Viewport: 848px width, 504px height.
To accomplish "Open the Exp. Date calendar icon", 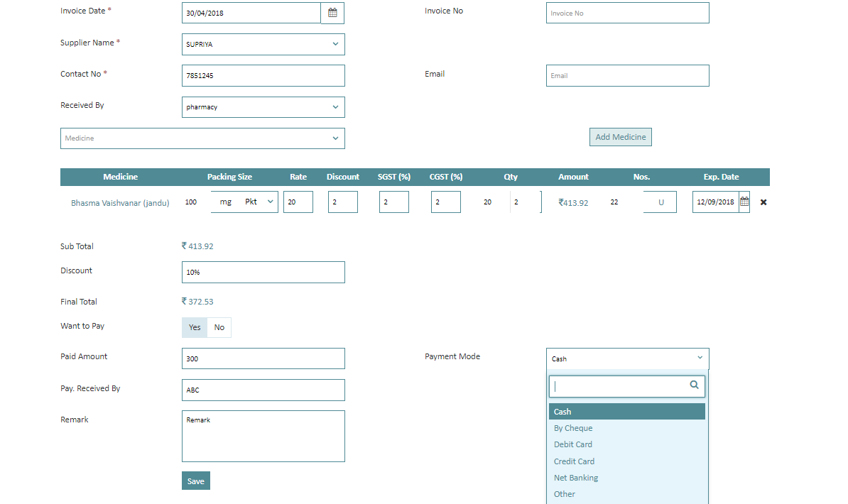I will click(x=744, y=202).
